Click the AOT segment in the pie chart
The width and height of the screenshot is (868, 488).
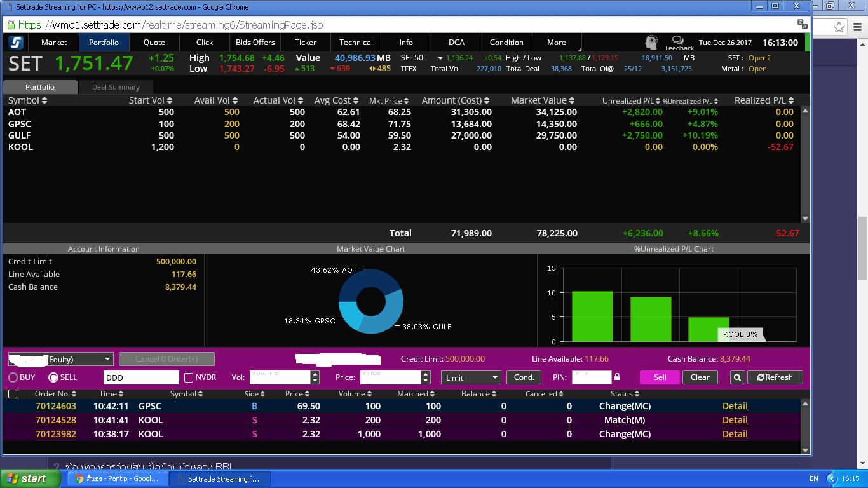365,280
